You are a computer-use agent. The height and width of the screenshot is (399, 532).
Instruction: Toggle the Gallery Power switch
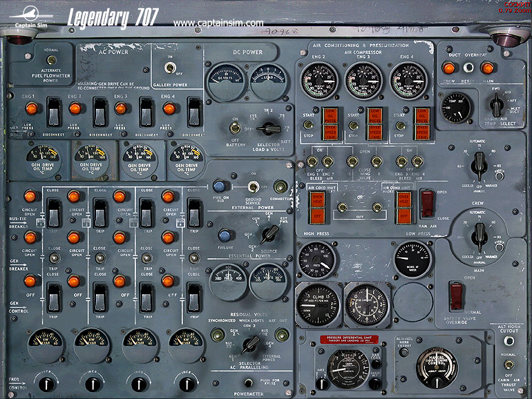click(170, 68)
